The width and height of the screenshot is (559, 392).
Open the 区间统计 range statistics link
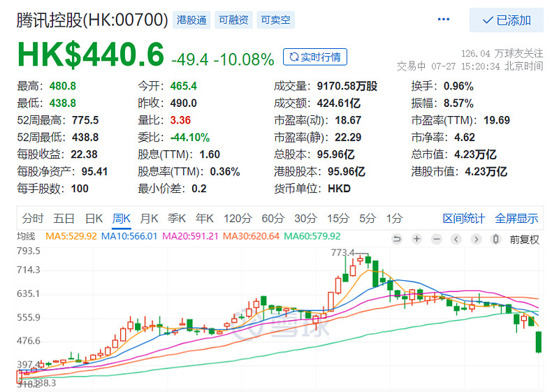coord(463,218)
